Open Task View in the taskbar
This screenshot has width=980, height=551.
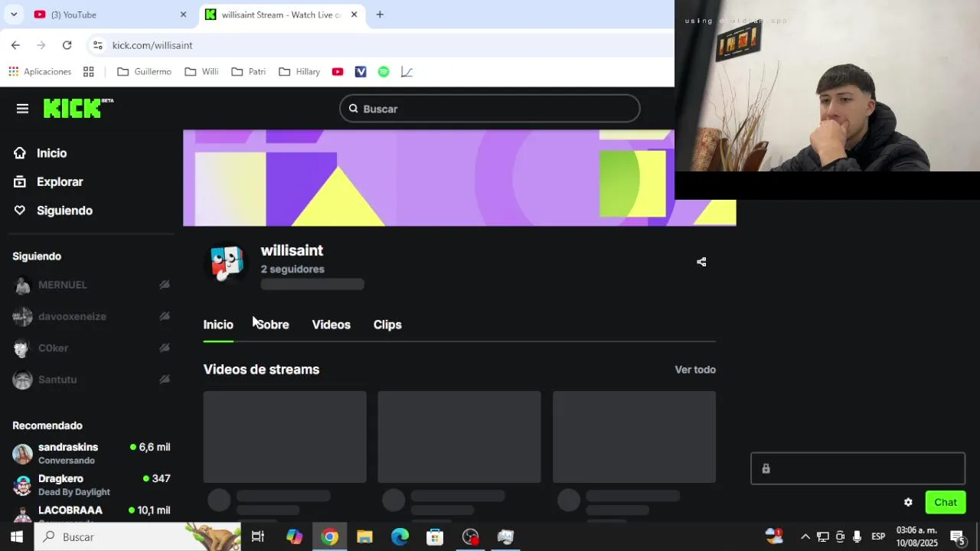click(x=258, y=537)
